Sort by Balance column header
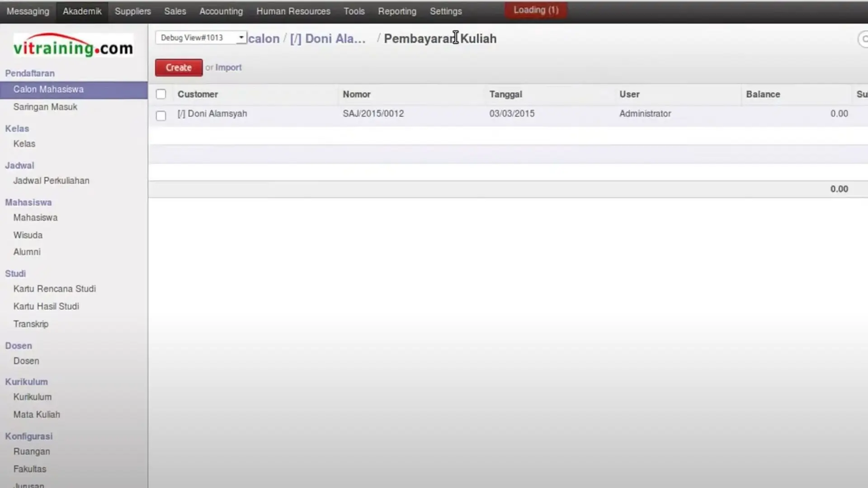The width and height of the screenshot is (868, 488). [763, 94]
